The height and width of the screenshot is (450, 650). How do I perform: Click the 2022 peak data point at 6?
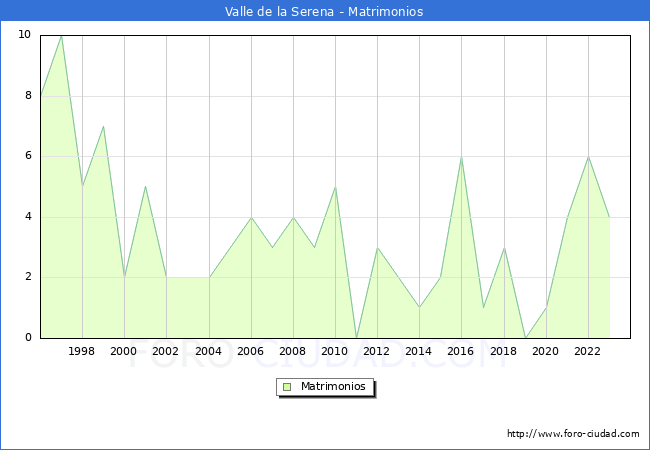(588, 157)
